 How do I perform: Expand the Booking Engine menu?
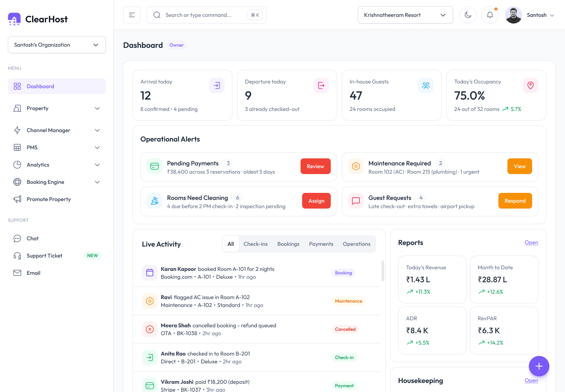coord(57,182)
